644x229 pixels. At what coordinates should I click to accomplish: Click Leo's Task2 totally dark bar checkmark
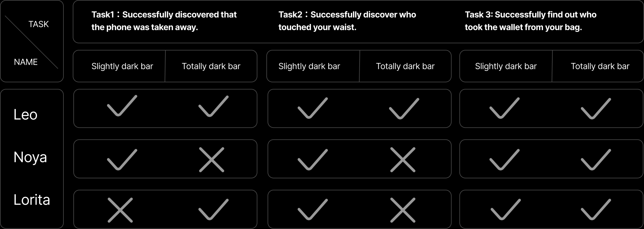404,109
